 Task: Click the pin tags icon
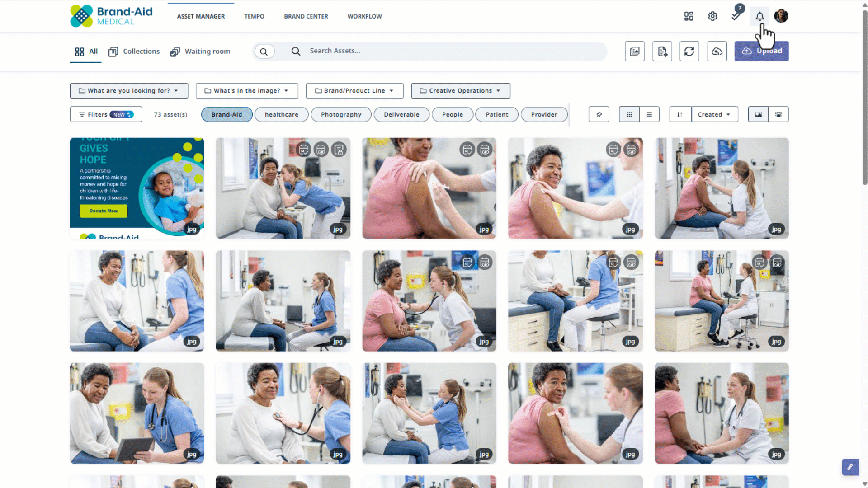pyautogui.click(x=599, y=114)
